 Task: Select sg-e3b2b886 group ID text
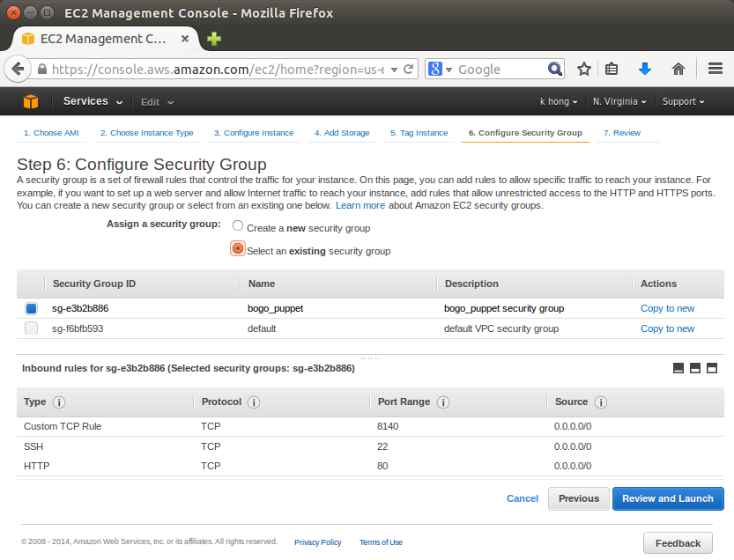(x=80, y=308)
